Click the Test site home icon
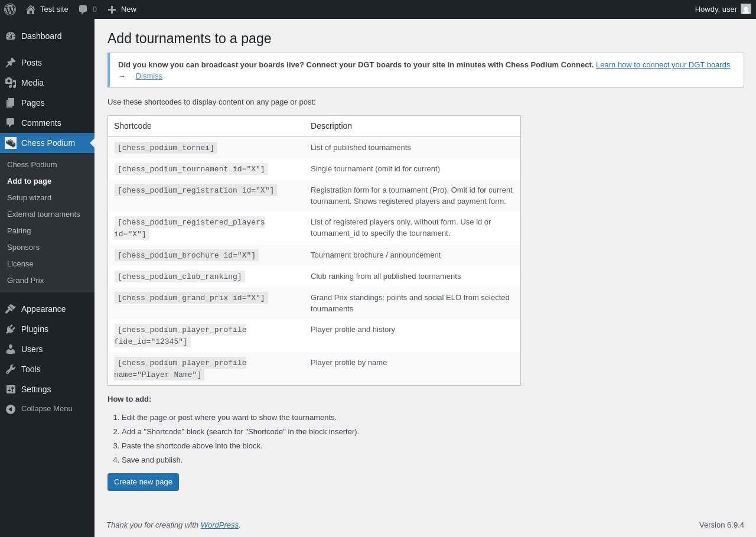 31,9
